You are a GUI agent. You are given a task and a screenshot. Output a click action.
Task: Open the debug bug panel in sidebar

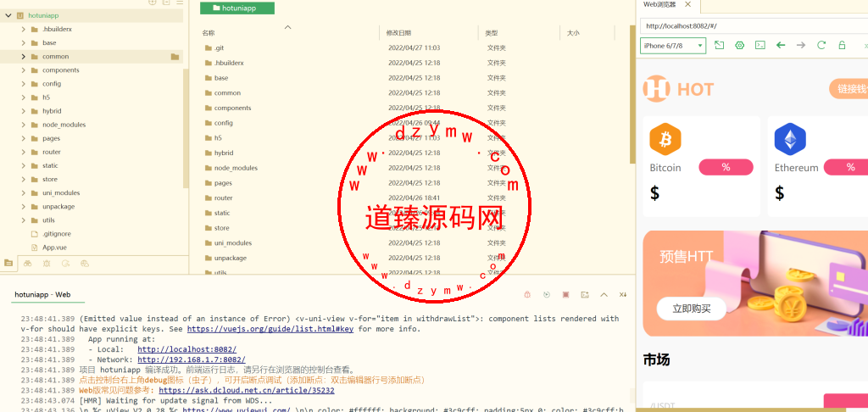[x=47, y=264]
